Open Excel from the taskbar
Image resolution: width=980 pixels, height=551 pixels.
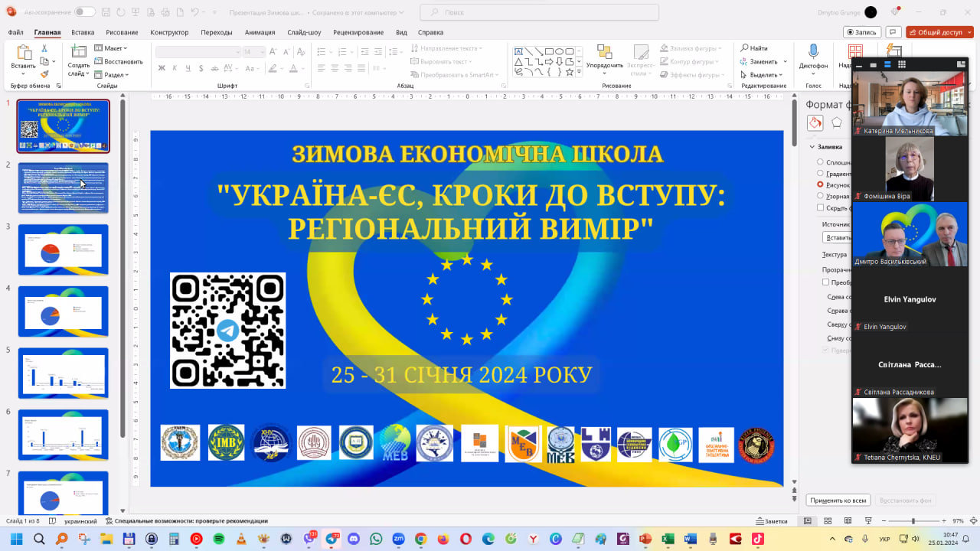coord(668,539)
